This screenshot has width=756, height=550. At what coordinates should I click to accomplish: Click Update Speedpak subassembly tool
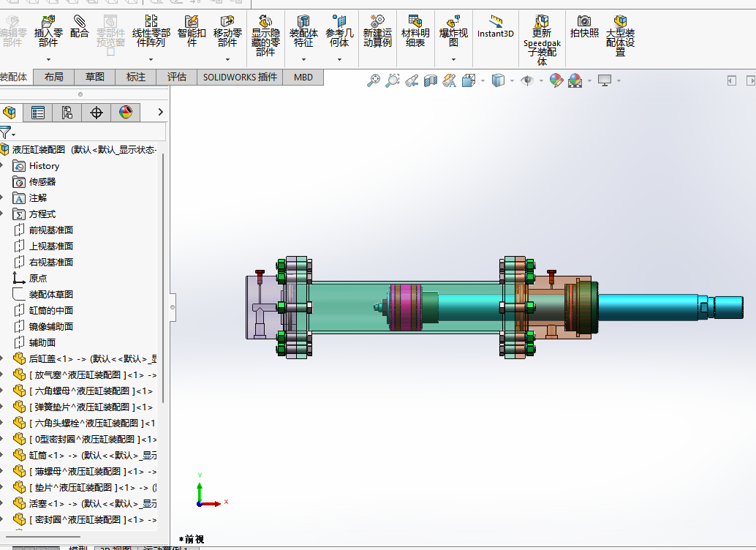click(x=542, y=40)
